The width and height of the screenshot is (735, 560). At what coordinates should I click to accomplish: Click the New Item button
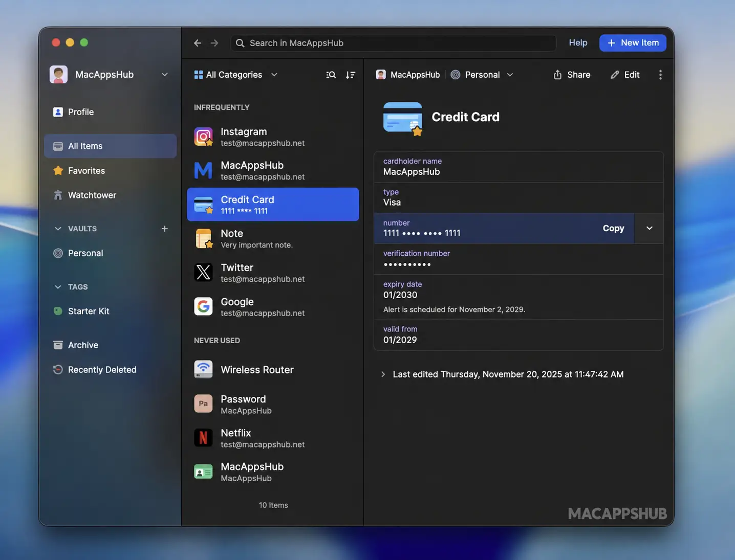point(633,43)
